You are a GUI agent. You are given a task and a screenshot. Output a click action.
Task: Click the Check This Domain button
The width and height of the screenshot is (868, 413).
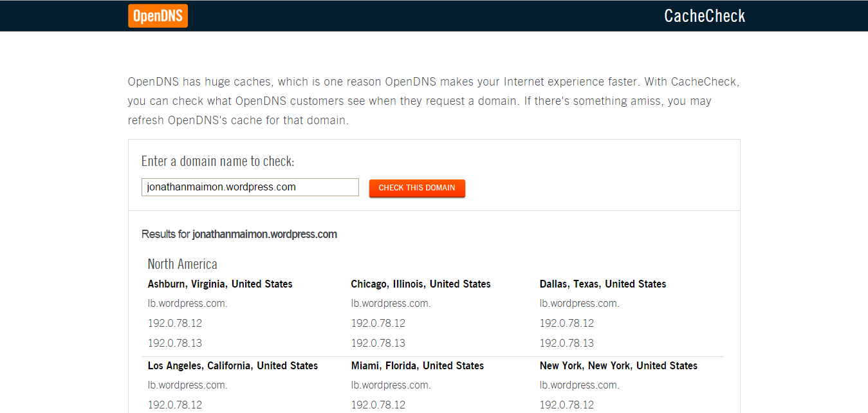[x=417, y=188]
